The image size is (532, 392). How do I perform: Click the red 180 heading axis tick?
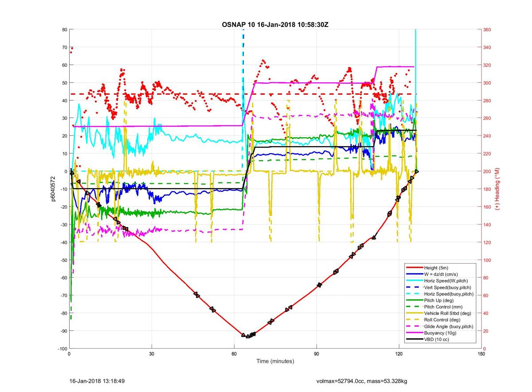tap(488, 189)
